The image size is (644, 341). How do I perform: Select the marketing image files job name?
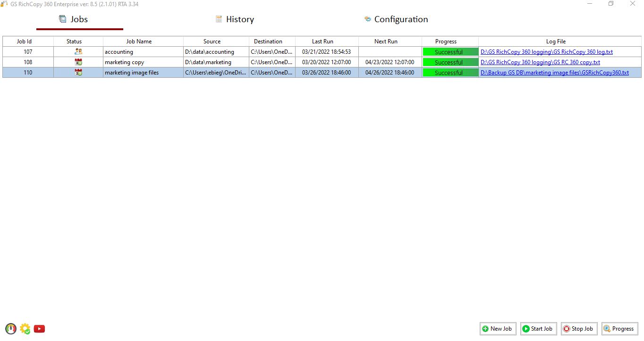[143, 73]
